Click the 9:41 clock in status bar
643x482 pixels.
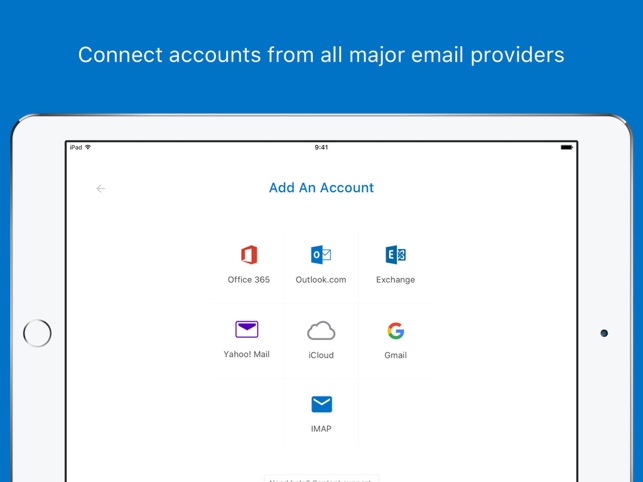tap(321, 147)
